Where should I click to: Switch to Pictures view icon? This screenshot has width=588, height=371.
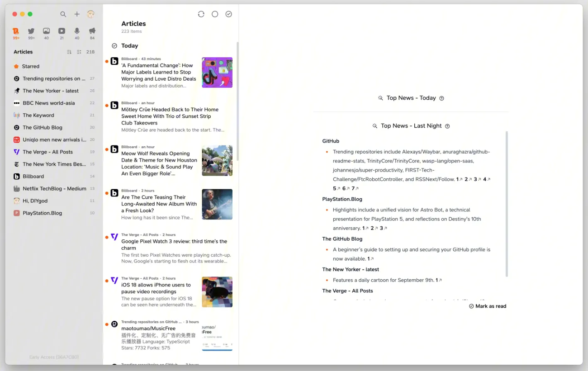[x=47, y=31]
